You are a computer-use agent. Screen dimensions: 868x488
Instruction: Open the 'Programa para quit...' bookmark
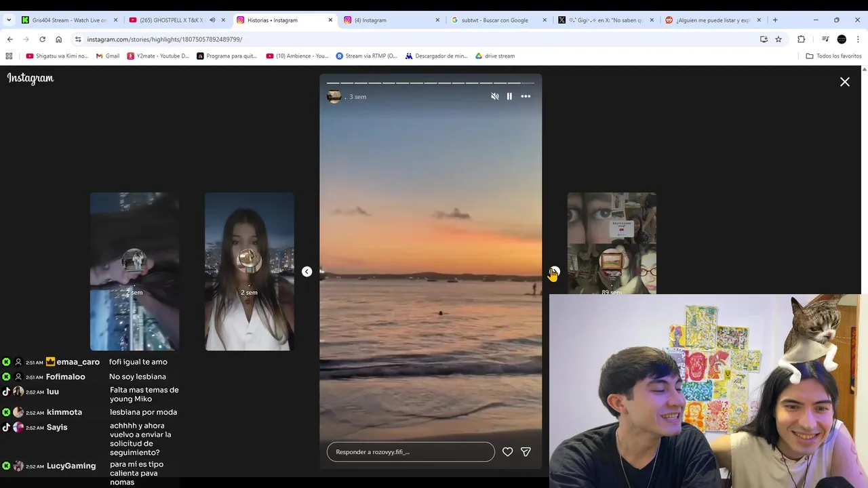pos(227,56)
